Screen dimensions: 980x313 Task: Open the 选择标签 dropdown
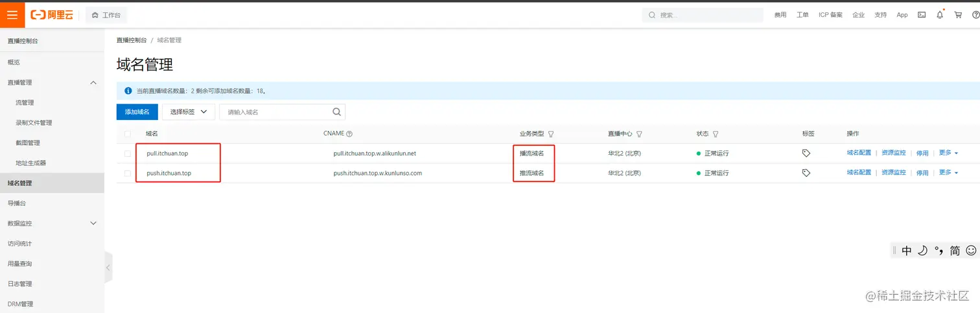pos(189,112)
